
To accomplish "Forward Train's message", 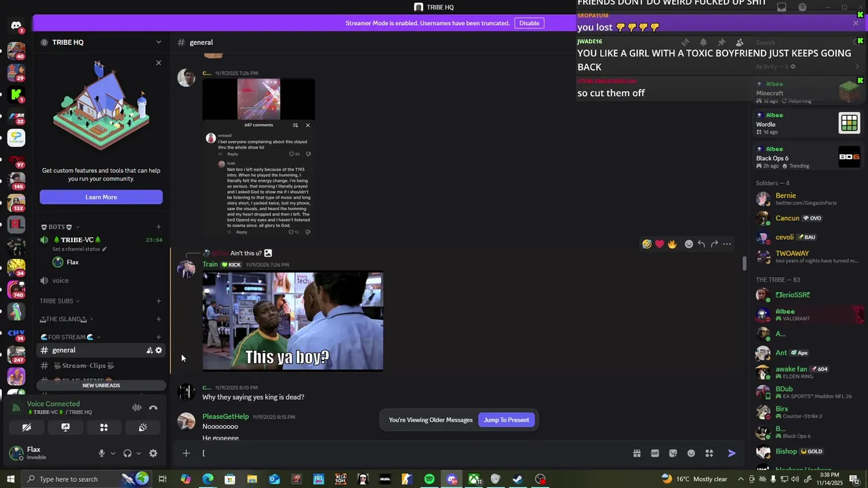I will (x=714, y=244).
